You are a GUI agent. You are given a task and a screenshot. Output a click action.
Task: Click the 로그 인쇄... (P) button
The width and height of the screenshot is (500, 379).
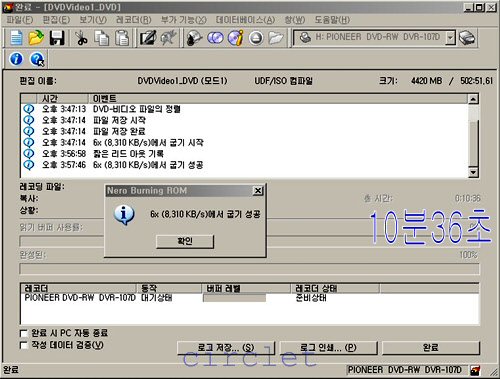click(x=328, y=348)
